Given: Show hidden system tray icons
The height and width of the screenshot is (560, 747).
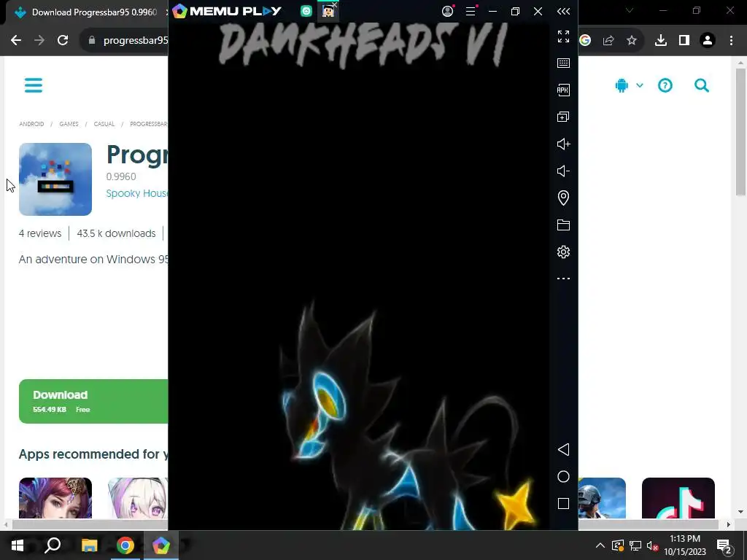Looking at the screenshot, I should point(600,545).
